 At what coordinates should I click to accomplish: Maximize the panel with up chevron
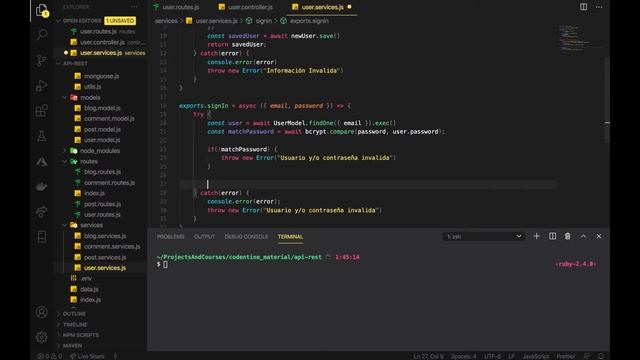pyautogui.click(x=583, y=236)
